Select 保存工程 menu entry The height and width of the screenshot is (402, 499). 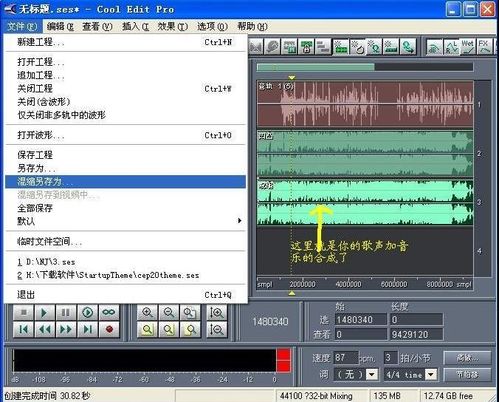click(x=125, y=155)
